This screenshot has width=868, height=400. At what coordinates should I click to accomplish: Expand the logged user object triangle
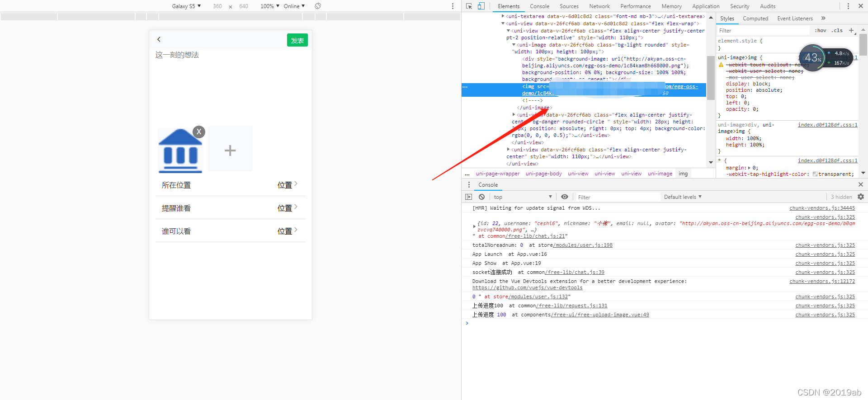click(474, 226)
